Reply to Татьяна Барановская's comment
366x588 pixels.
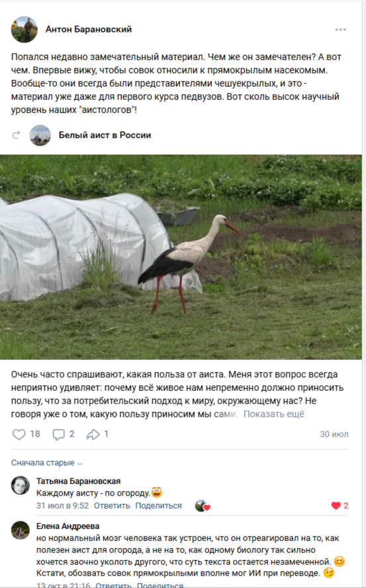pos(112,505)
